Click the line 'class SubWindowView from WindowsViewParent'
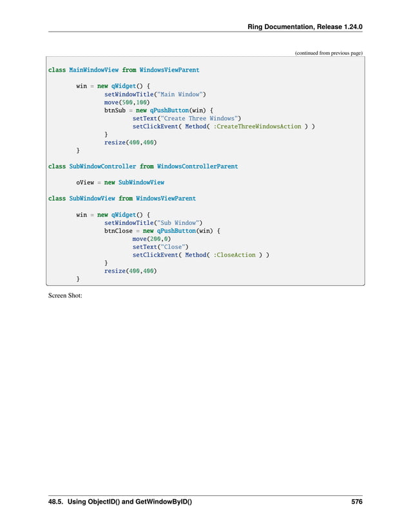This screenshot has width=411, height=532. click(122, 198)
